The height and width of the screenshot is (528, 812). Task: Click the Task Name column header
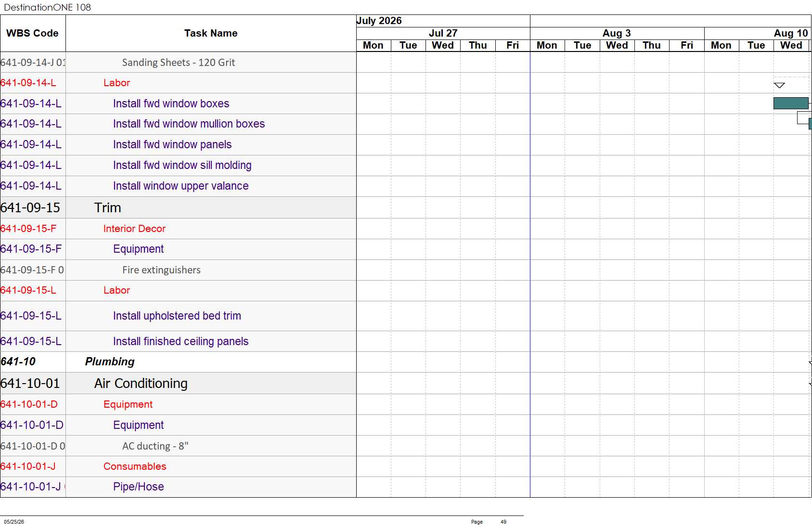pos(211,33)
